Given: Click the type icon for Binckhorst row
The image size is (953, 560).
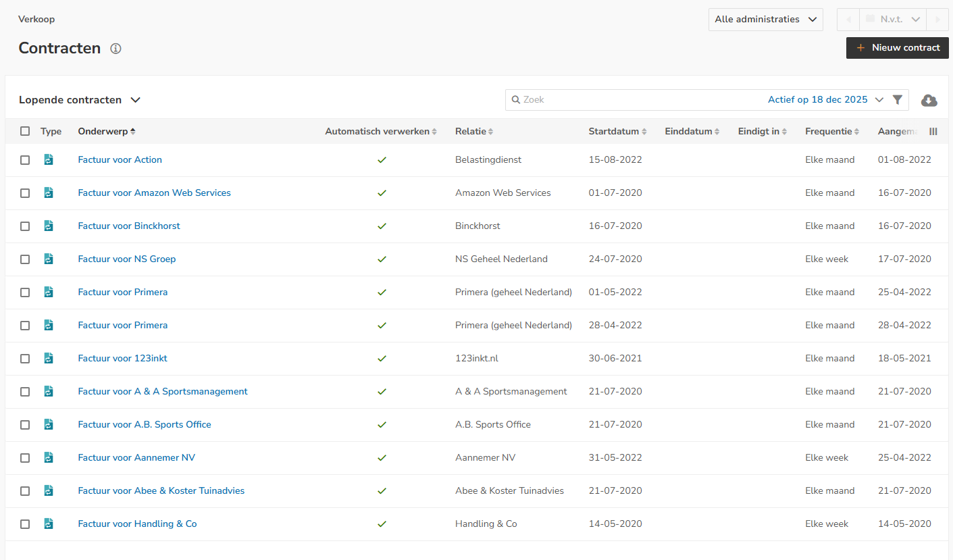Looking at the screenshot, I should 49,226.
